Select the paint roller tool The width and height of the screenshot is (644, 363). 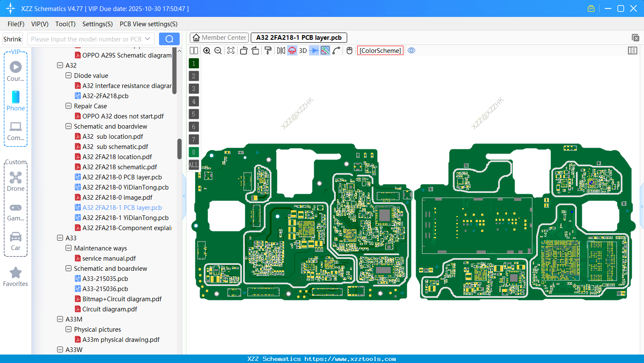[268, 51]
